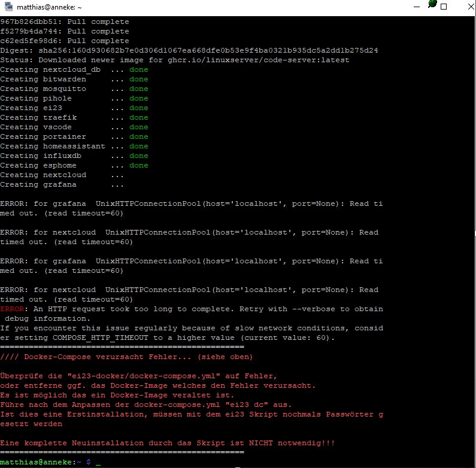Click green 'done' beside bitwarden
The image size is (476, 468).
138,79
